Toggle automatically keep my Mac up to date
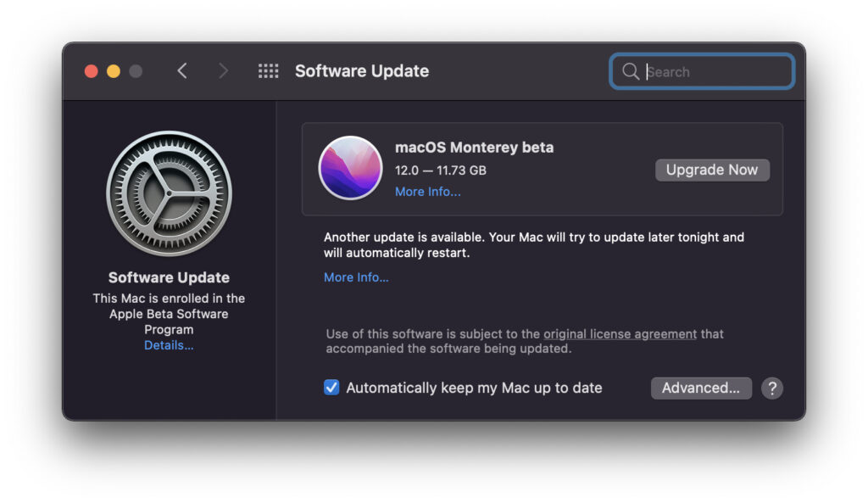 tap(331, 388)
